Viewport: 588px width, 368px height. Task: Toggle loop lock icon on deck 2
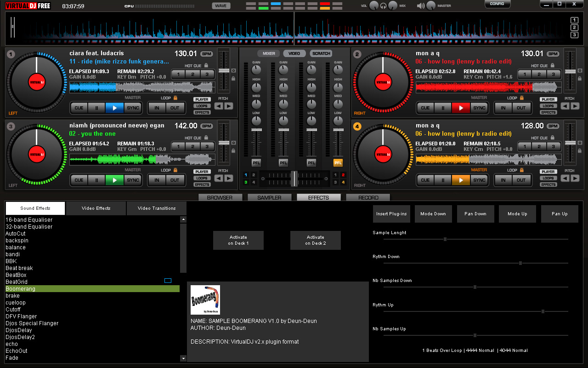(522, 98)
